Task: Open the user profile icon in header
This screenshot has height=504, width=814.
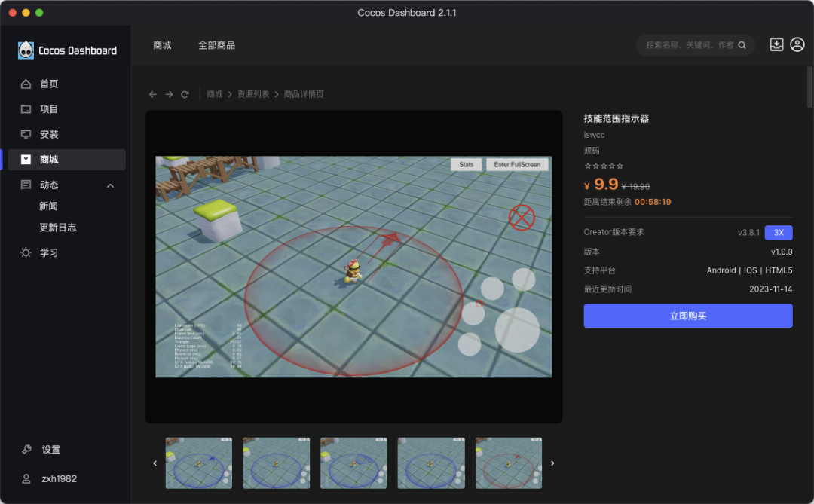Action: coord(797,44)
